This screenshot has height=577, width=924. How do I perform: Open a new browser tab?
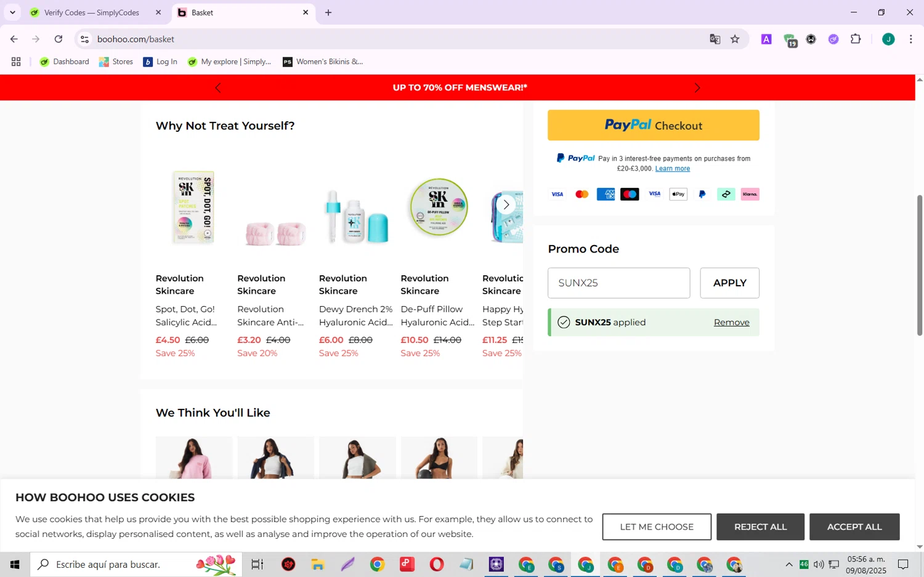328,12
